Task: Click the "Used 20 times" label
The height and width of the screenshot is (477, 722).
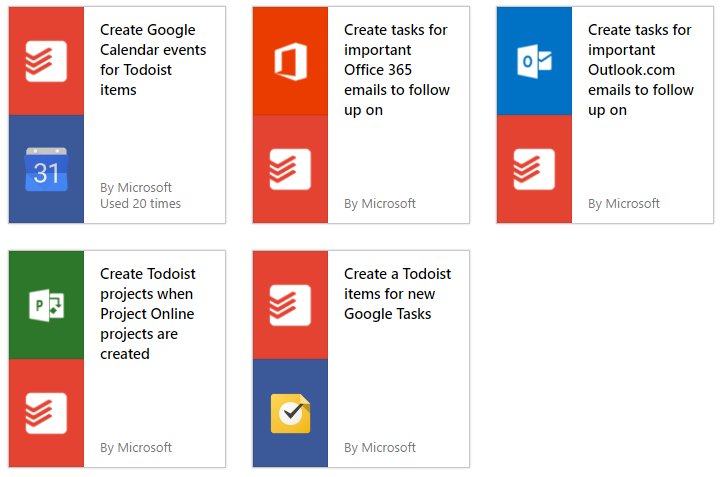Action: [140, 204]
